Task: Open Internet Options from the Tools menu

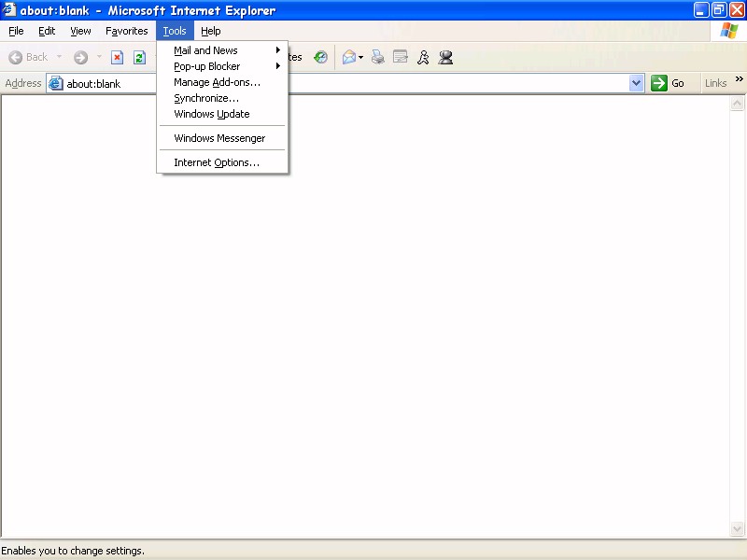Action: point(222,162)
